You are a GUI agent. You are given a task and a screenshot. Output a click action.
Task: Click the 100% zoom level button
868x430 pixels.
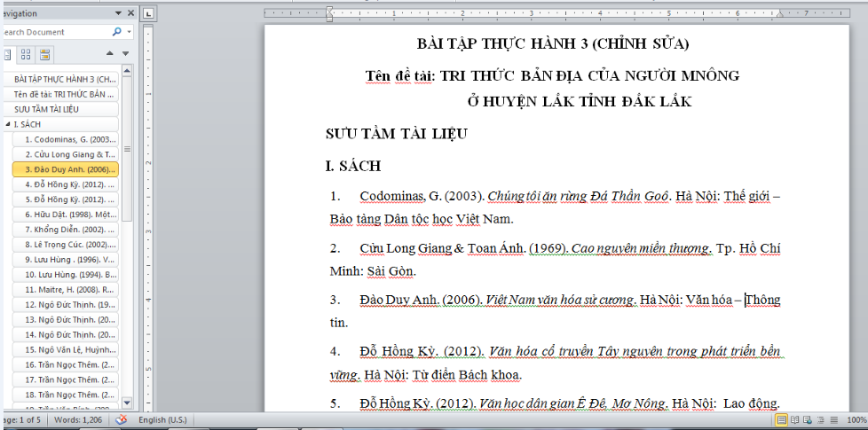[x=856, y=420]
